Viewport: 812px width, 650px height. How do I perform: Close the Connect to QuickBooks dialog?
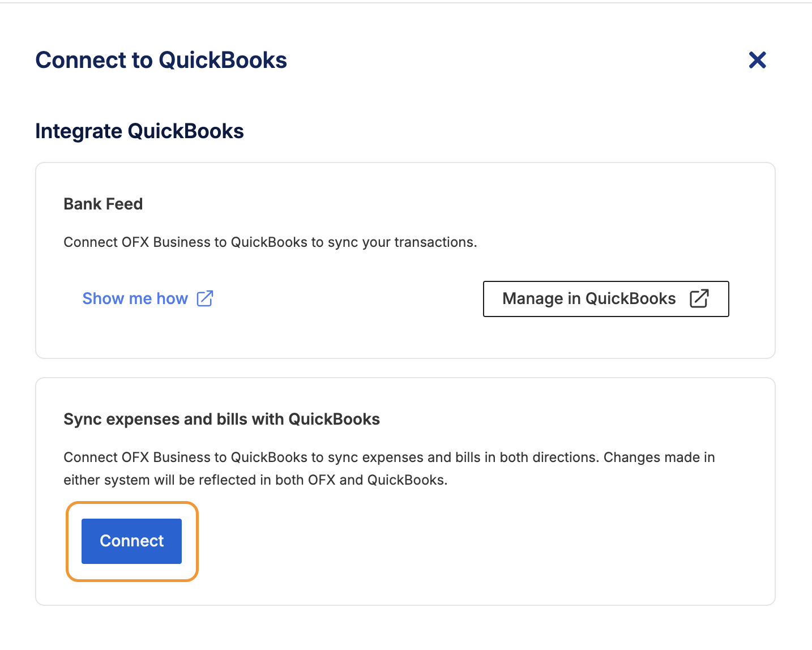tap(757, 60)
